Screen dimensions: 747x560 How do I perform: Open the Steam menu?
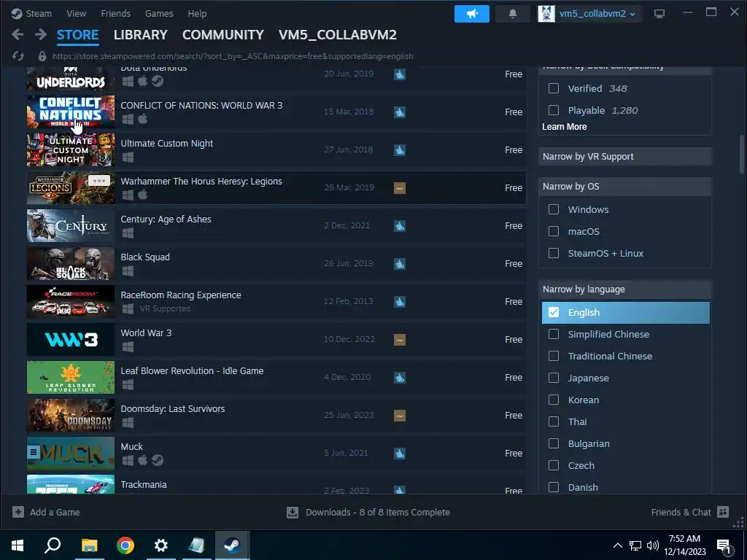[32, 13]
